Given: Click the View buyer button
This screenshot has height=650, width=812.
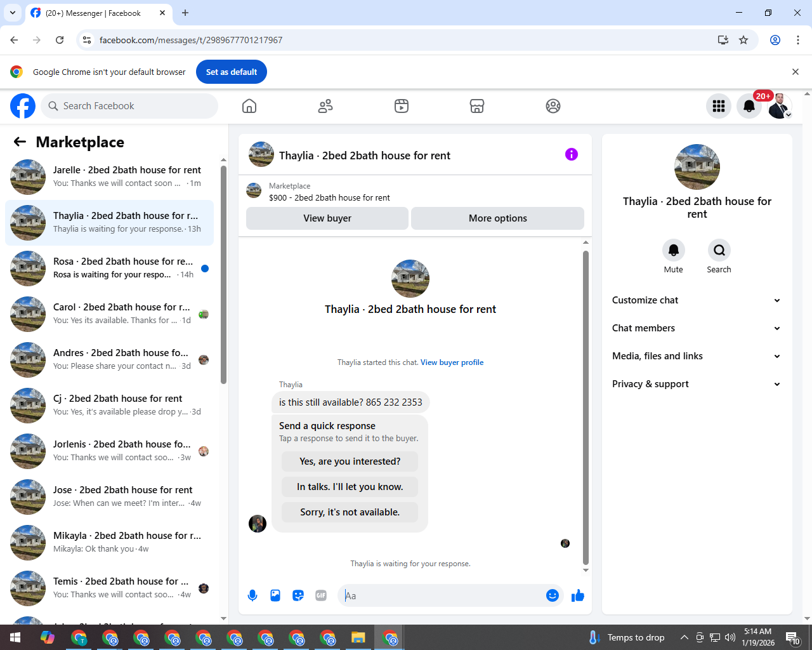Looking at the screenshot, I should click(x=327, y=218).
